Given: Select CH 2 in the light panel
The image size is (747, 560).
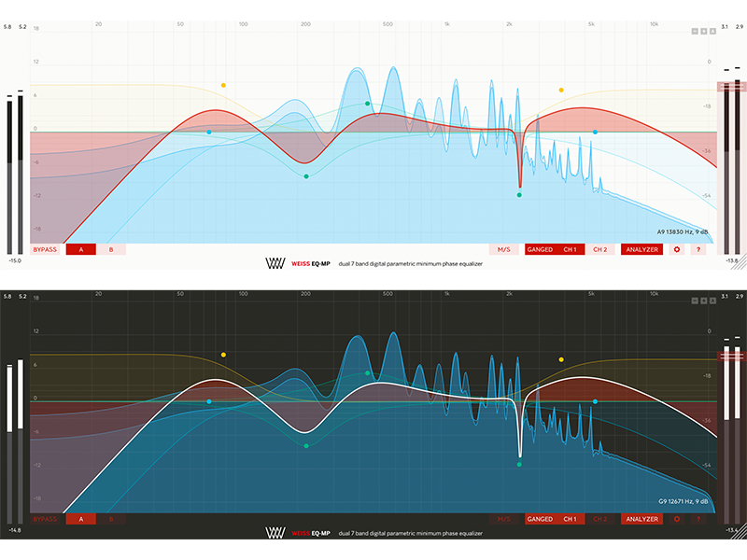Looking at the screenshot, I should pyautogui.click(x=599, y=249).
